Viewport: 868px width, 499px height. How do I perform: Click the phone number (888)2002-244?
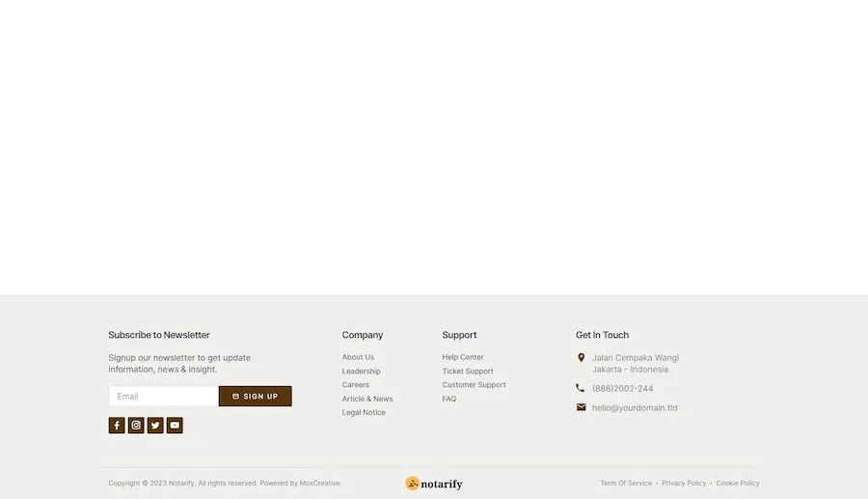pyautogui.click(x=623, y=389)
